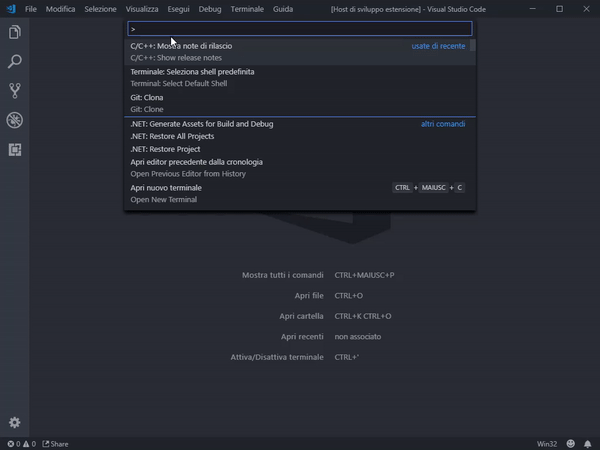Open the File menu

[x=31, y=9]
